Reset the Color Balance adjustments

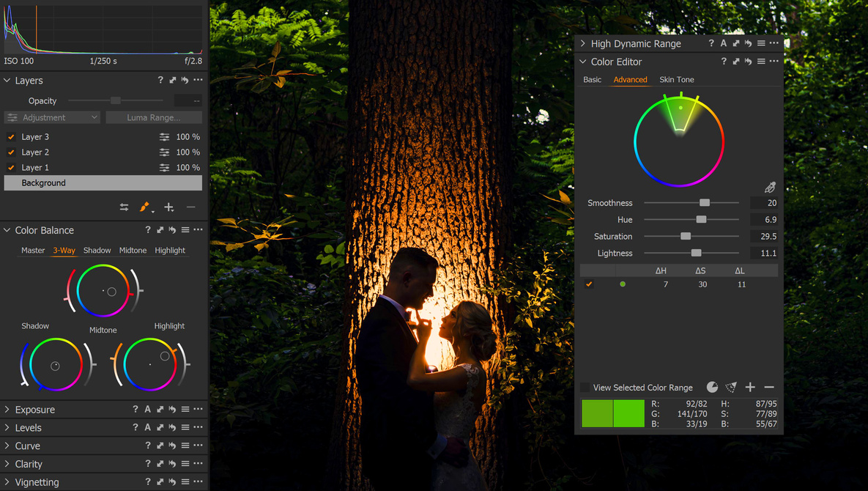172,230
